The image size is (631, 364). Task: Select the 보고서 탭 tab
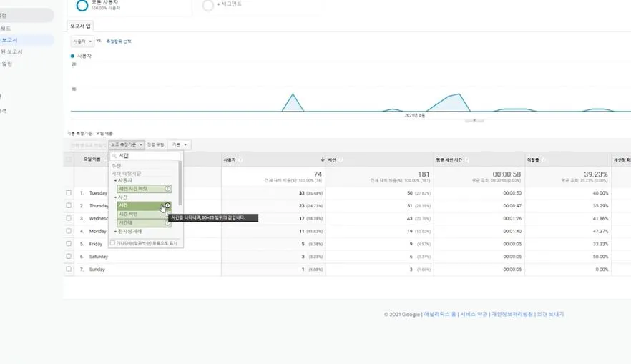click(80, 26)
